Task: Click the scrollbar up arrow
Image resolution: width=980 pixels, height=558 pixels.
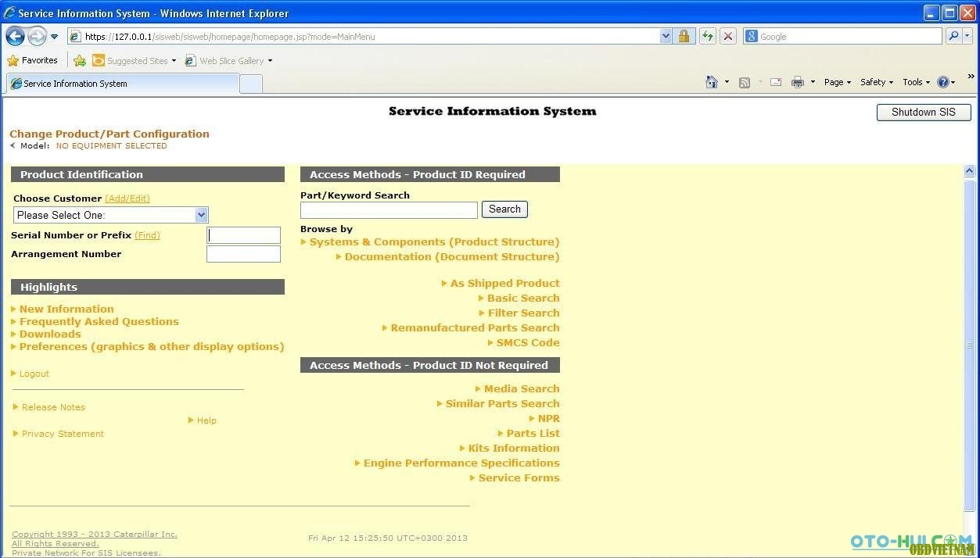Action: tap(970, 171)
